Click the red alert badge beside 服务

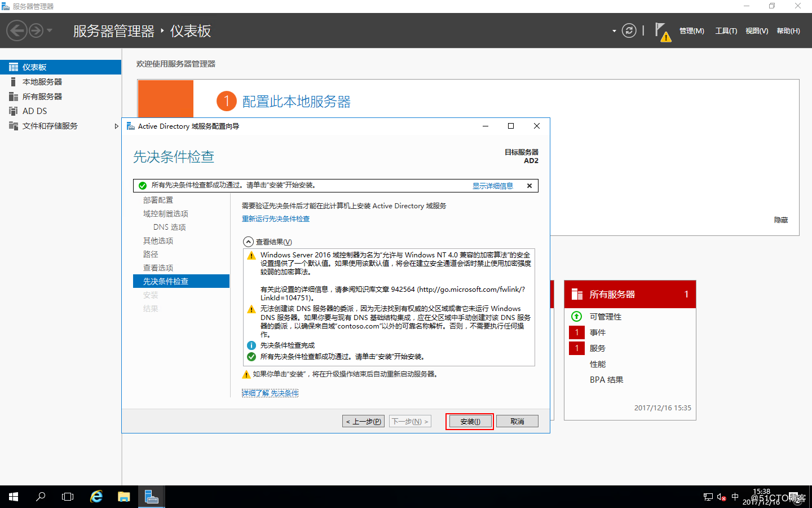coord(577,348)
